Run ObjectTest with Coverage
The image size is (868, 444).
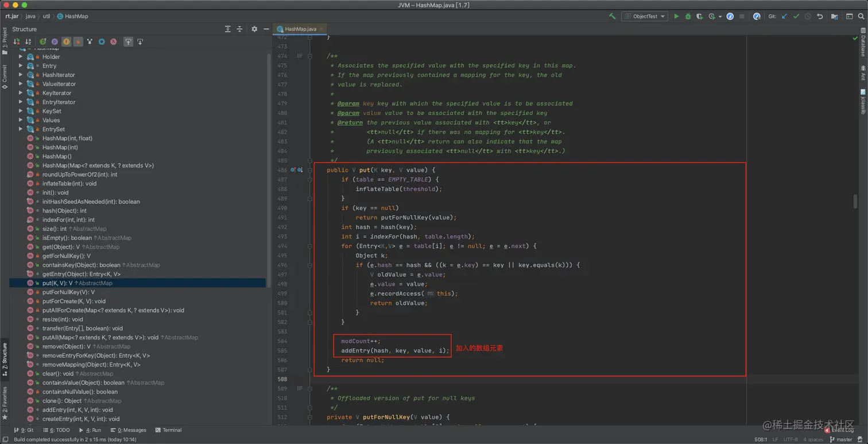699,16
